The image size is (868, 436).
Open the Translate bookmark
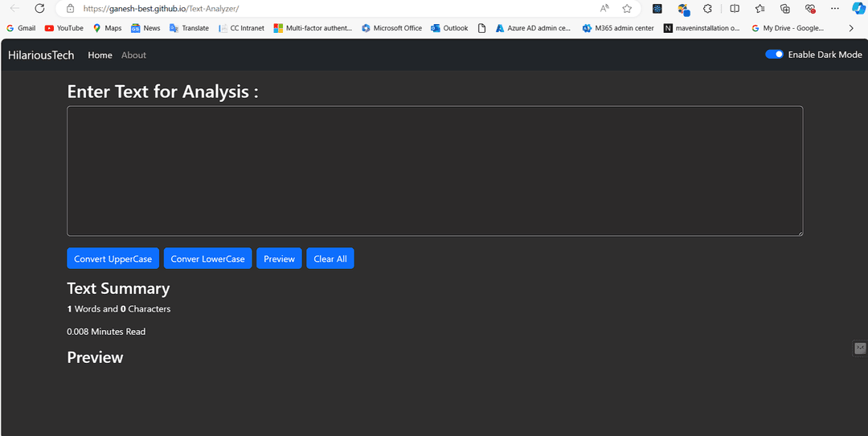click(x=190, y=28)
